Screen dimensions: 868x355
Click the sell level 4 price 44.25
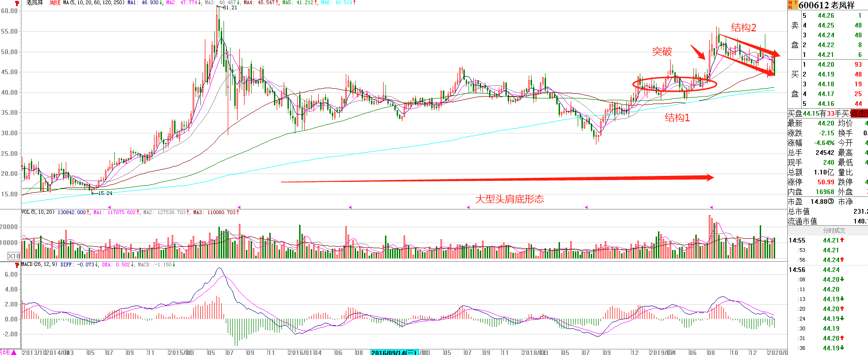click(x=826, y=25)
